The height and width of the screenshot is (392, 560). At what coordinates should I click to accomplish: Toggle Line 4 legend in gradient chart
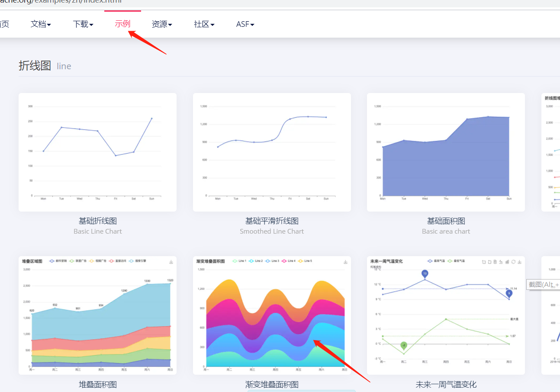(x=288, y=261)
